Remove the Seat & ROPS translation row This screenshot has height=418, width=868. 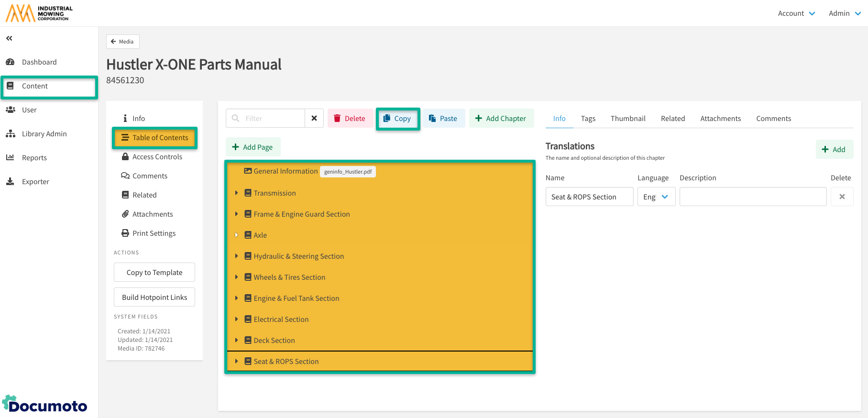pyautogui.click(x=842, y=197)
